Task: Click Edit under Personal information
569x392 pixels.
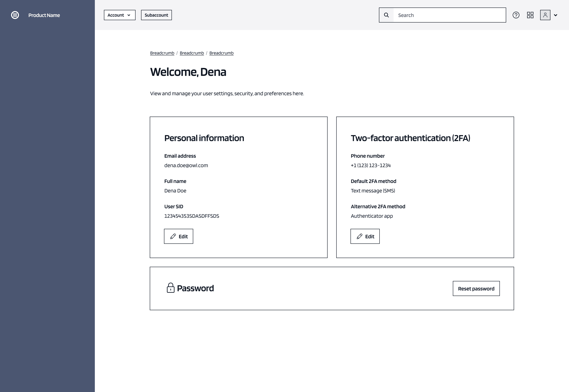Action: click(179, 236)
